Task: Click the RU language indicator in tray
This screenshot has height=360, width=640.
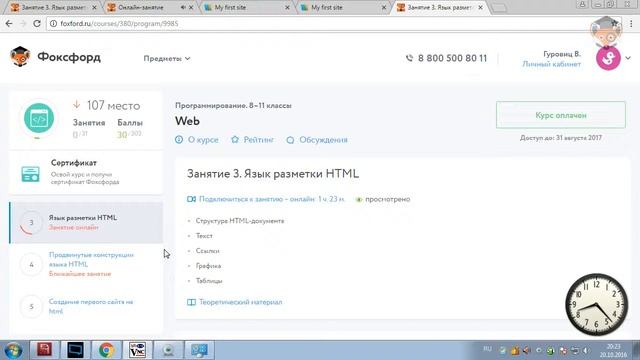Action: coord(487,349)
